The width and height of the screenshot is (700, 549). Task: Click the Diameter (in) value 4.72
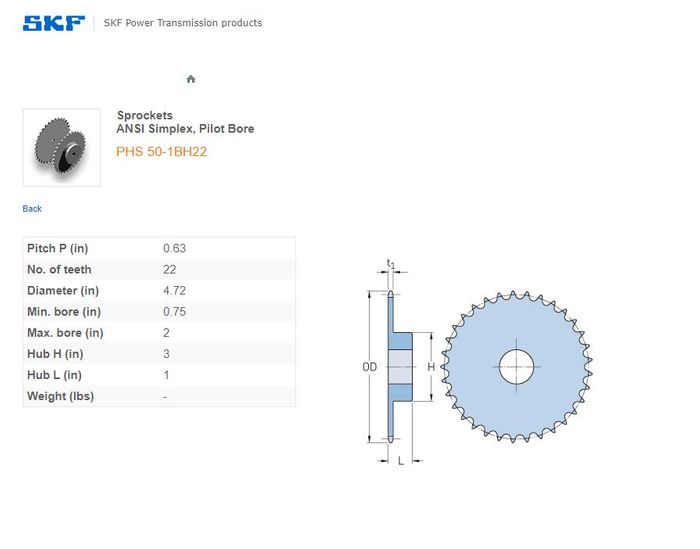point(174,291)
